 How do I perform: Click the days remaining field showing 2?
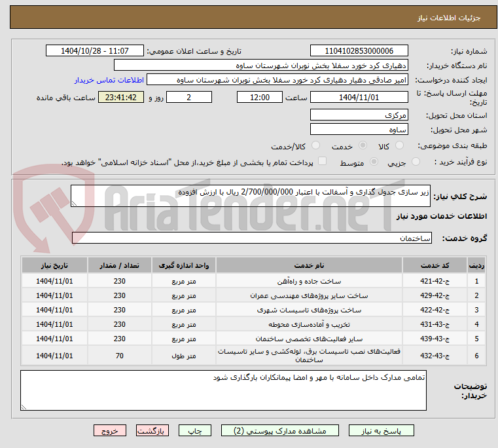[x=189, y=98]
